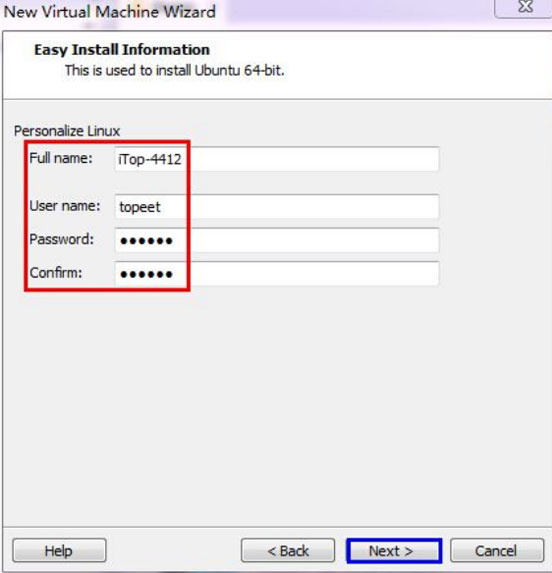Cancel the New Virtual Machine Wizard
The image size is (552, 573).
(497, 550)
